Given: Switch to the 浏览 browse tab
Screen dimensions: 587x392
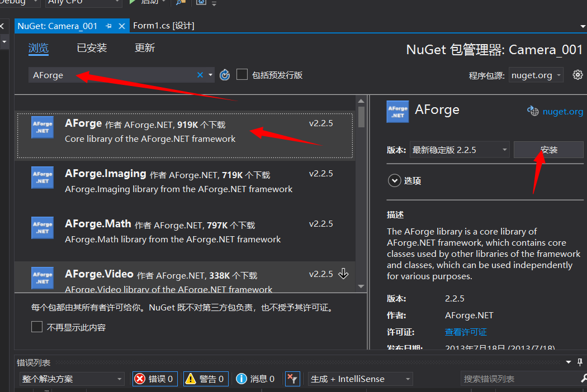Looking at the screenshot, I should (39, 48).
